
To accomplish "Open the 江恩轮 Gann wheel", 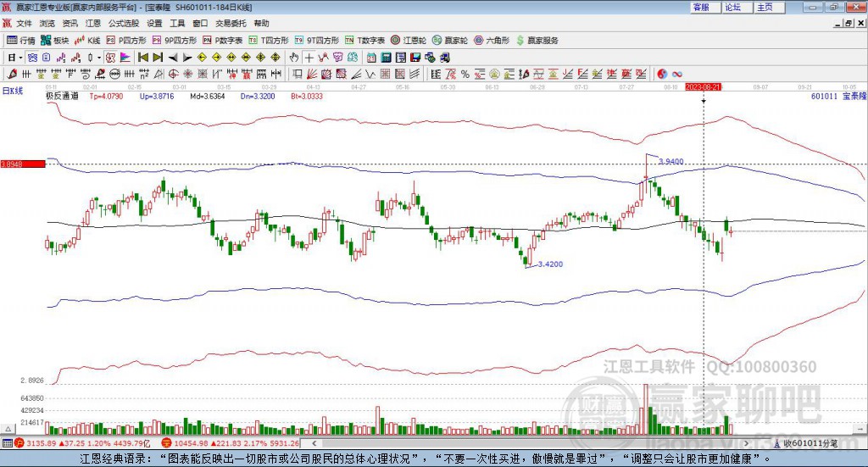I will coord(409,41).
